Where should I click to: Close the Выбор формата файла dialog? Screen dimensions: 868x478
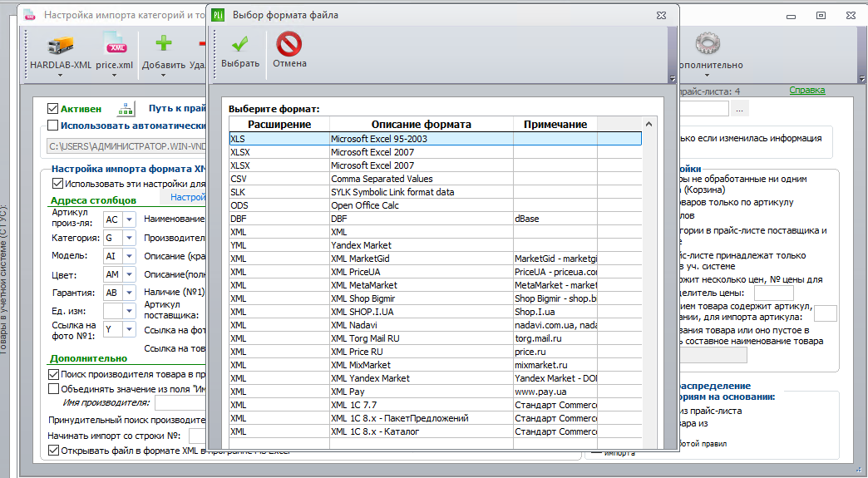(x=661, y=16)
